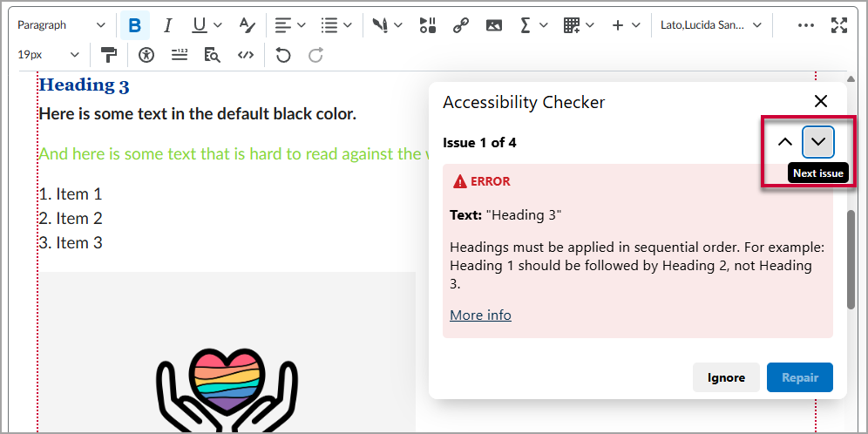Click the Accessibility Checker title
868x434 pixels.
pos(524,102)
